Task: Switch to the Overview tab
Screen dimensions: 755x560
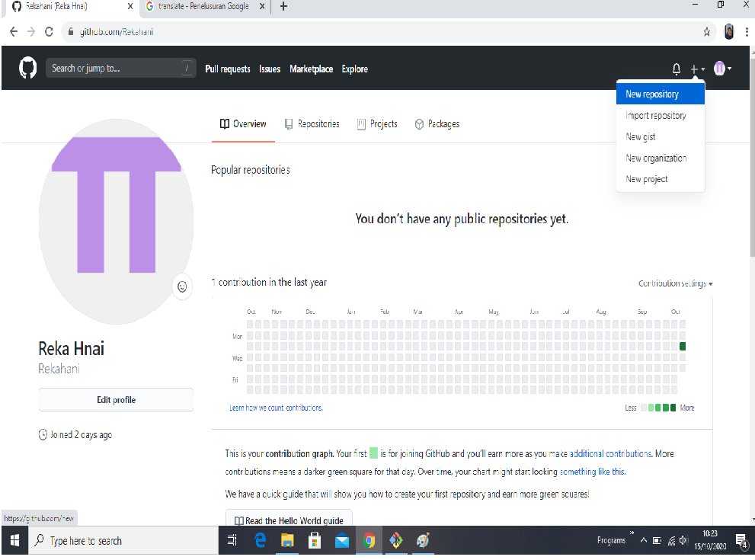Action: pos(243,123)
